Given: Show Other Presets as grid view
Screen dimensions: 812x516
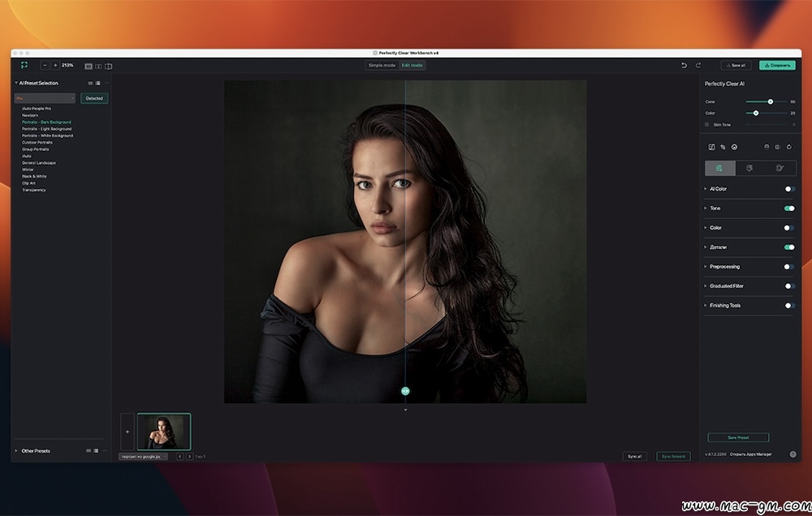Looking at the screenshot, I should (x=89, y=451).
